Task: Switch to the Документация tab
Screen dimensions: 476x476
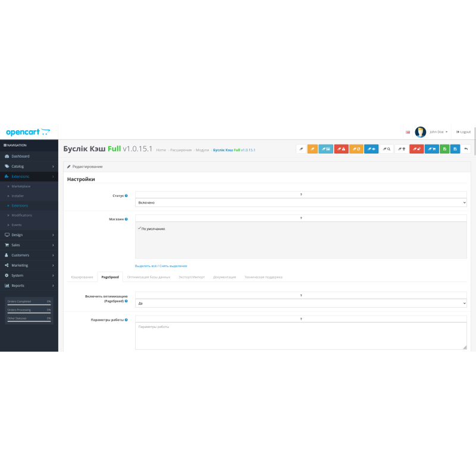Action: 224,277
